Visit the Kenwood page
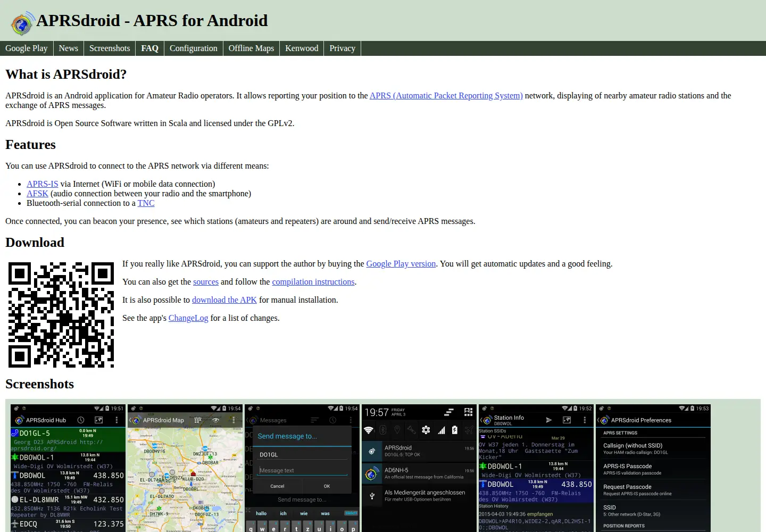The image size is (766, 532). tap(302, 48)
